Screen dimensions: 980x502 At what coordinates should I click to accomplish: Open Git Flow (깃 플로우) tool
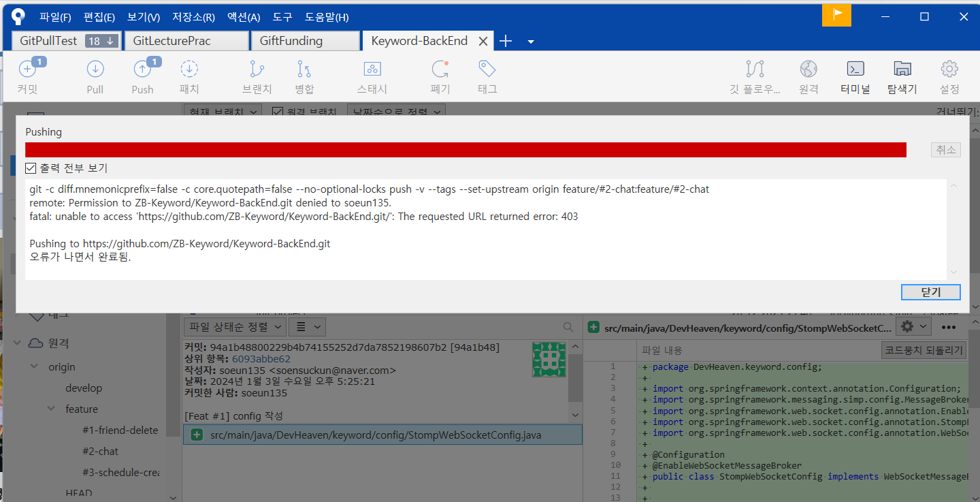[754, 69]
